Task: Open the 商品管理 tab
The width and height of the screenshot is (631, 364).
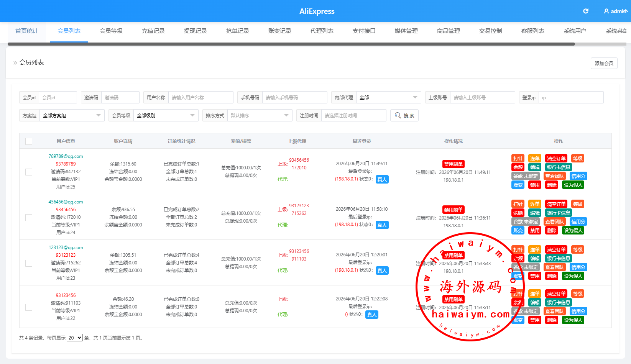Action: point(449,31)
